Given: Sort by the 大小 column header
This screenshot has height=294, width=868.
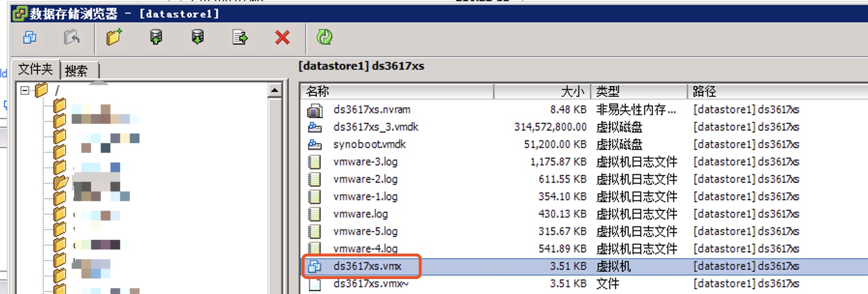Looking at the screenshot, I should pos(542,91).
